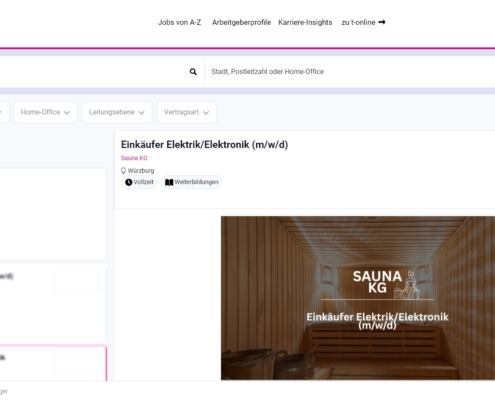This screenshot has height=400, width=495.
Task: Go to Karriere-Insights section
Action: pos(305,22)
